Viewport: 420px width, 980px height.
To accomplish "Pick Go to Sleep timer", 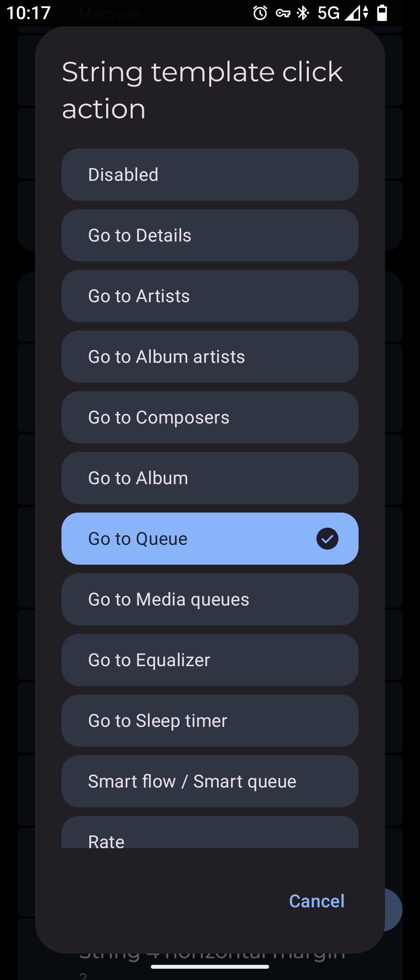I will coord(210,721).
